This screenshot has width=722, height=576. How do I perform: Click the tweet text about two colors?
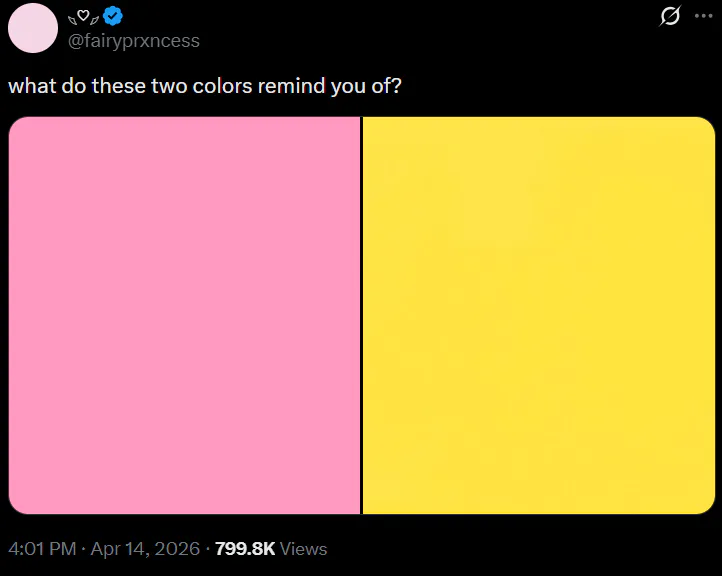(x=205, y=86)
